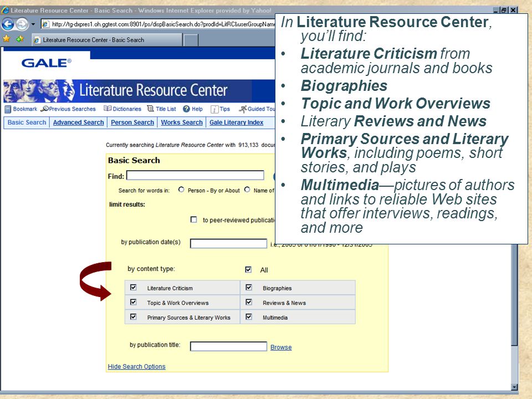The image size is (532, 399).
Task: Select the Literature Resource Center browser tab
Action: 107,40
